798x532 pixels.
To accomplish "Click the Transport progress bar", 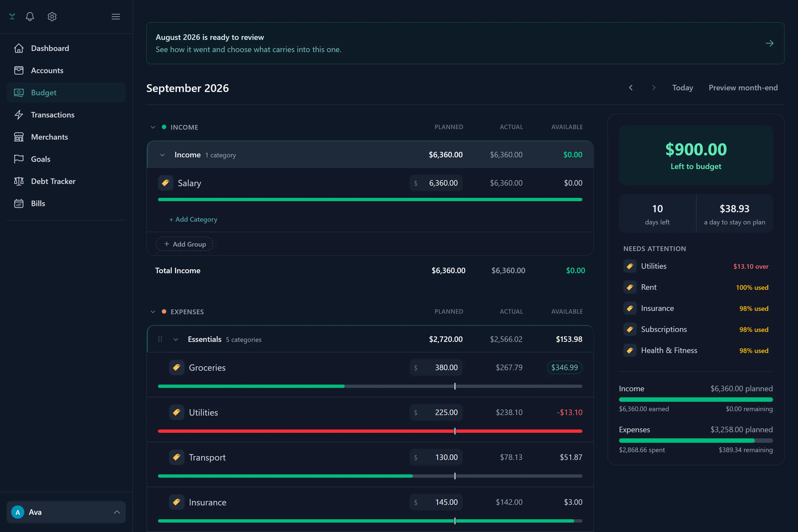I will (x=370, y=476).
